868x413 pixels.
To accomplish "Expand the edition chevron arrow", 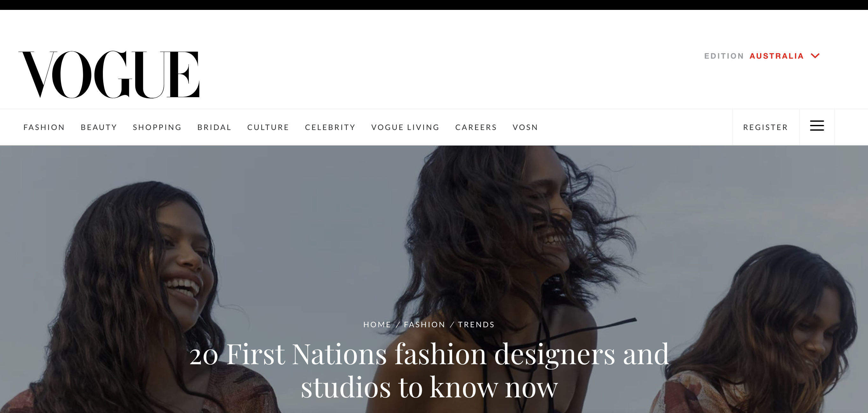I will coord(815,56).
